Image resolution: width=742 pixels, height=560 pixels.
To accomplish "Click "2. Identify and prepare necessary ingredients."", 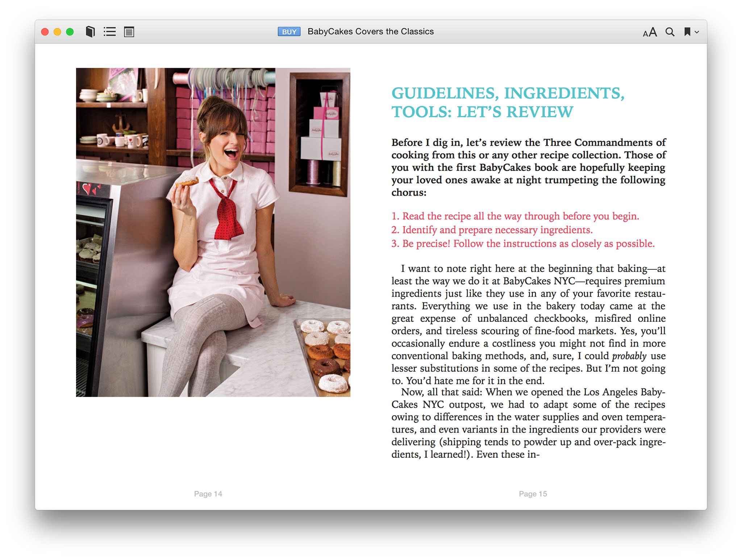I will pos(492,230).
